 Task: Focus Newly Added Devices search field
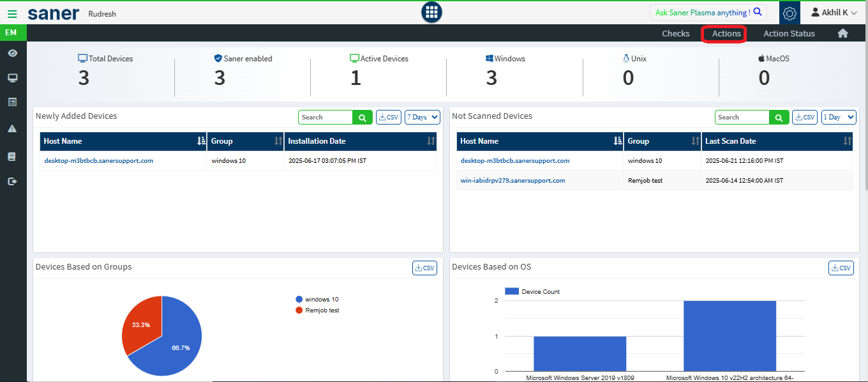pos(325,118)
